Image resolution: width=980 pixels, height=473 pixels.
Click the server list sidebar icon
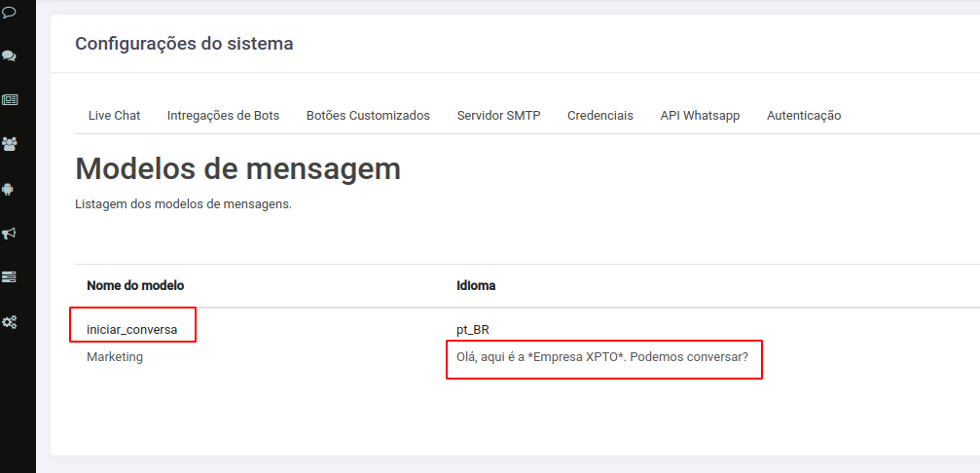pyautogui.click(x=10, y=276)
